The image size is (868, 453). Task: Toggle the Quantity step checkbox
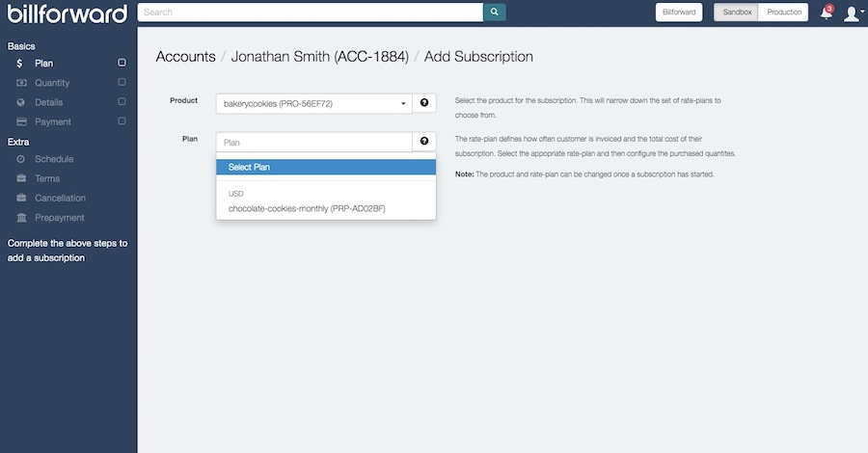[x=122, y=83]
